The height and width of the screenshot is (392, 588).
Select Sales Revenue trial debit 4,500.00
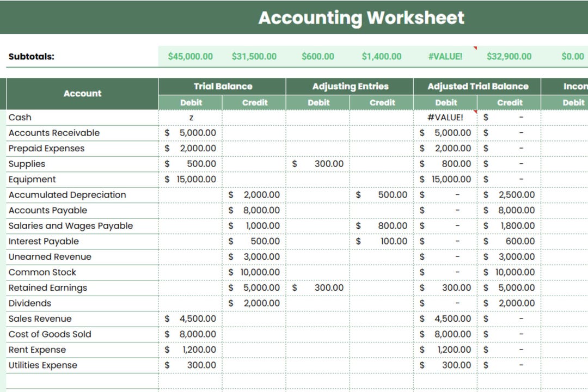pos(191,319)
